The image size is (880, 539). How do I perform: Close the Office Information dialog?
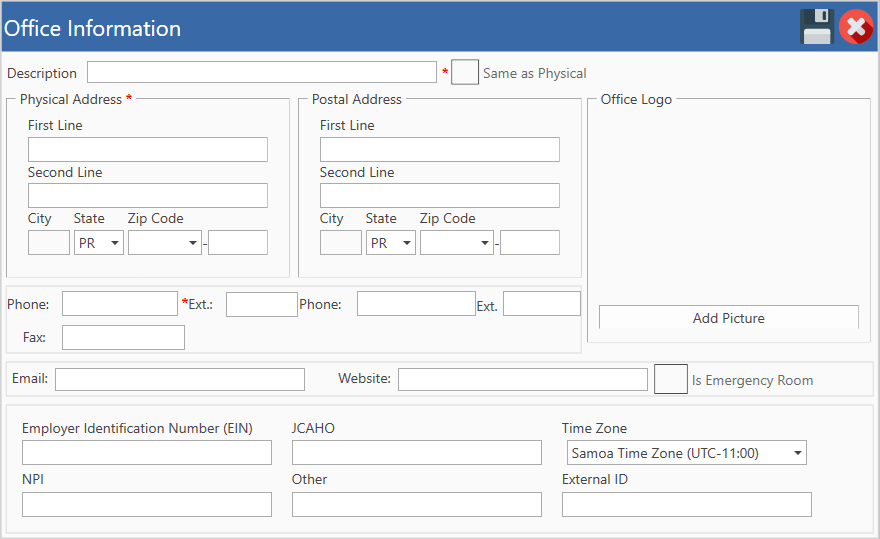(x=856, y=27)
